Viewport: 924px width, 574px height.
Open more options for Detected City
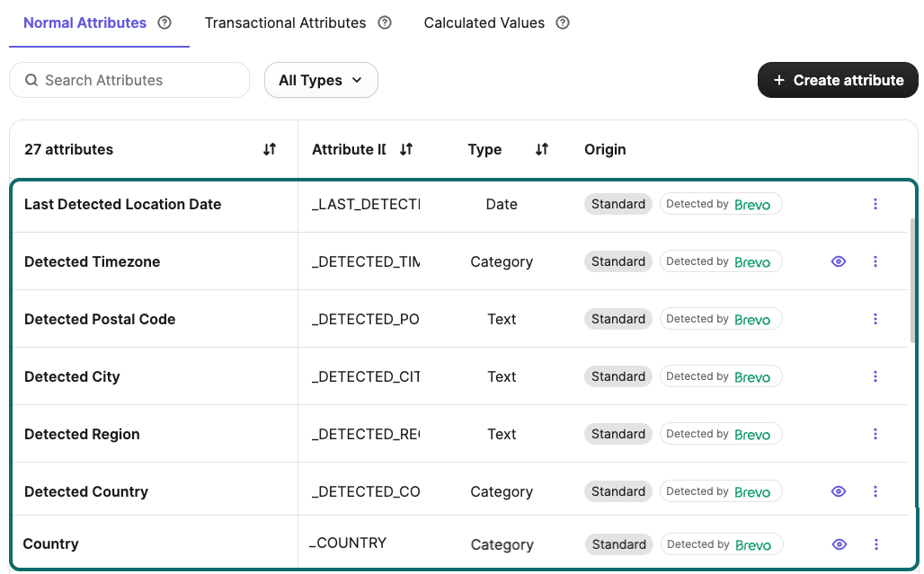[x=875, y=376]
